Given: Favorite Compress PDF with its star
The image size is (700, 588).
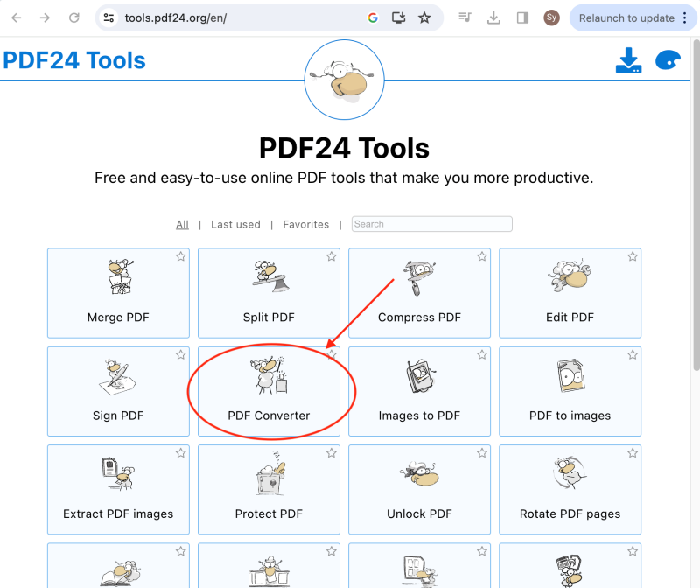Looking at the screenshot, I should [x=482, y=256].
